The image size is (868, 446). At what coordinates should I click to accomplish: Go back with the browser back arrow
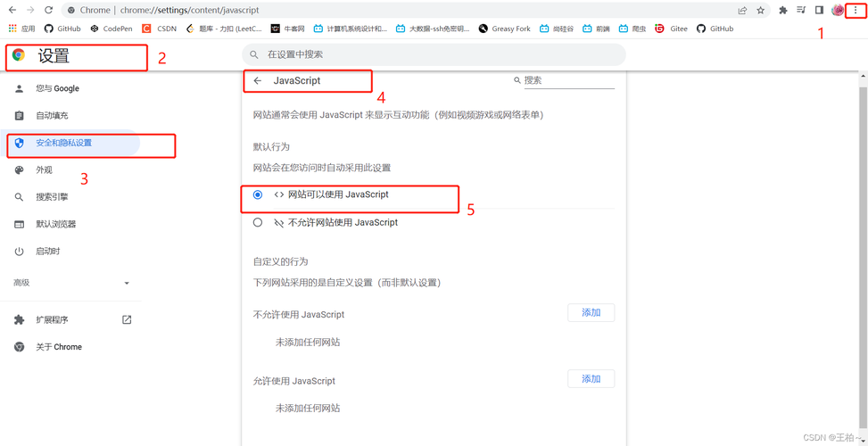click(12, 10)
